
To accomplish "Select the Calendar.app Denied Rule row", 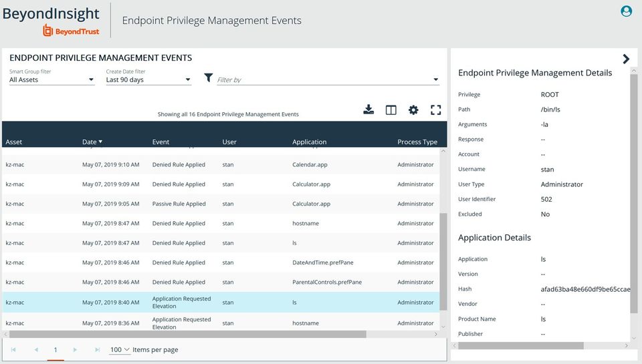I will click(x=221, y=164).
